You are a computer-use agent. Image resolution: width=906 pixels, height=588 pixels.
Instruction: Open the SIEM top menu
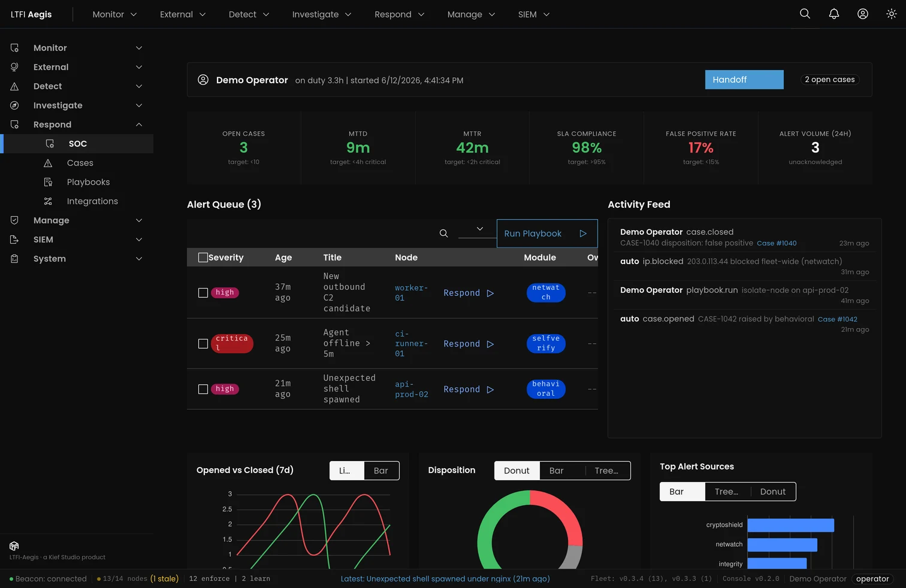[533, 14]
